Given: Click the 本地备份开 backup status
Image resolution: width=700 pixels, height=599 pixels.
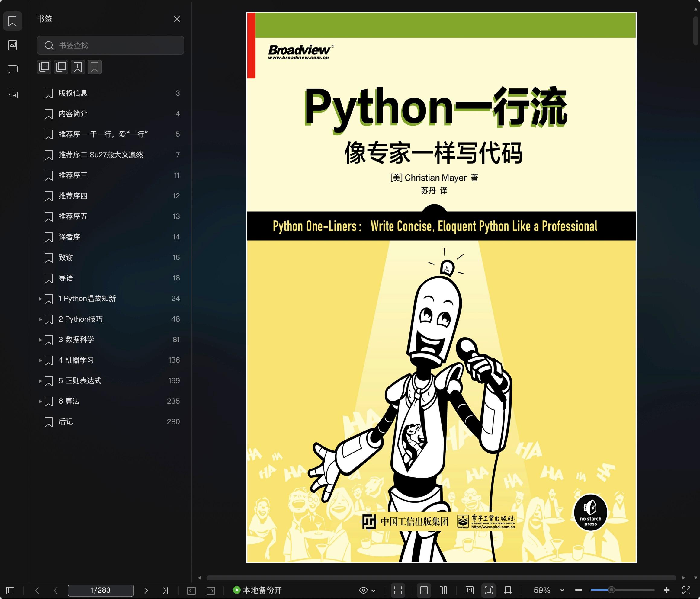Looking at the screenshot, I should click(257, 590).
